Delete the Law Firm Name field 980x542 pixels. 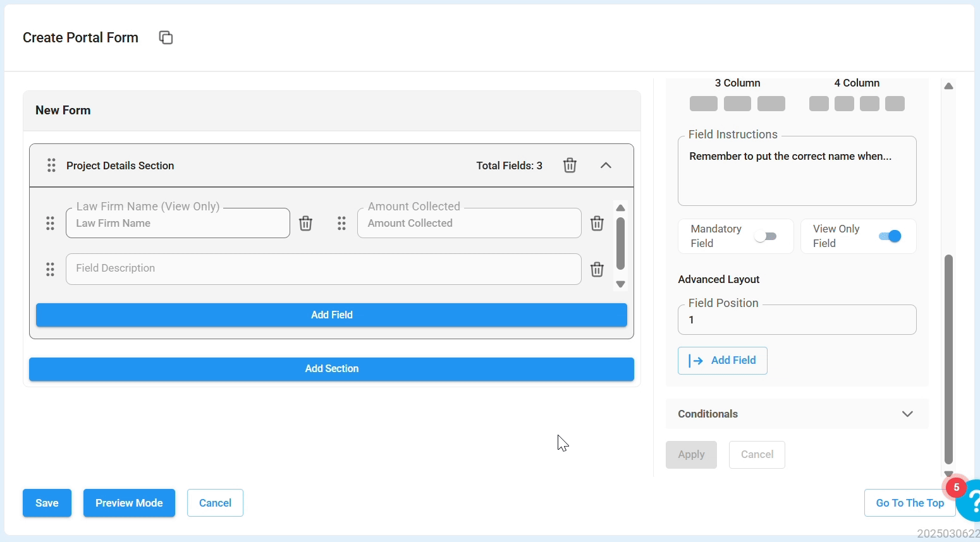tap(305, 223)
